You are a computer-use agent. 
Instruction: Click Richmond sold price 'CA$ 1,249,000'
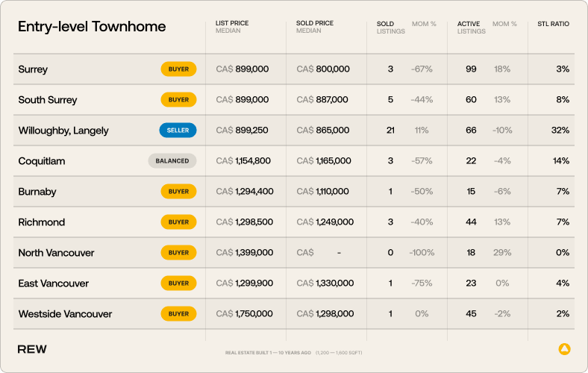325,222
